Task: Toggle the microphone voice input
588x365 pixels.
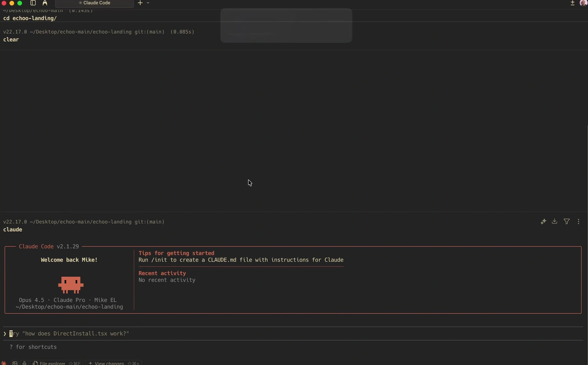Action: 24,363
